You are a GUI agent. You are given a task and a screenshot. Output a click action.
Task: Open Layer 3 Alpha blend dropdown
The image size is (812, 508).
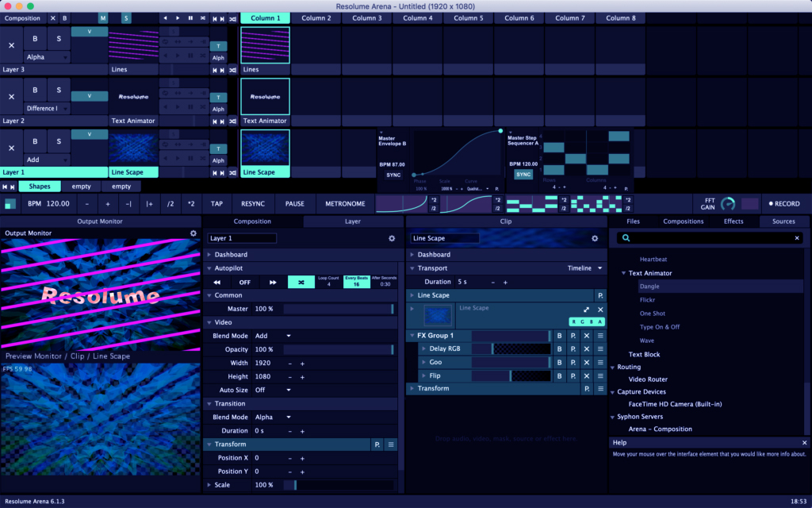pos(47,57)
